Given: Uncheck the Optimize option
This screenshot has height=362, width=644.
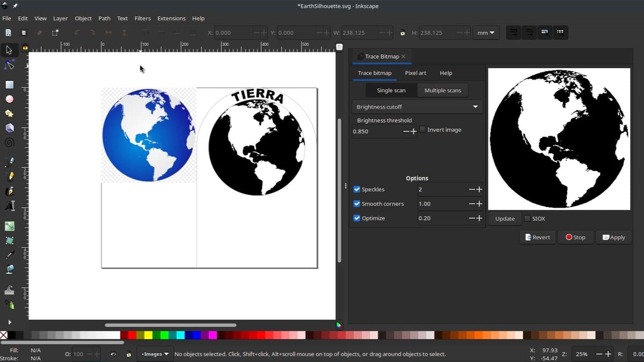Looking at the screenshot, I should click(357, 218).
